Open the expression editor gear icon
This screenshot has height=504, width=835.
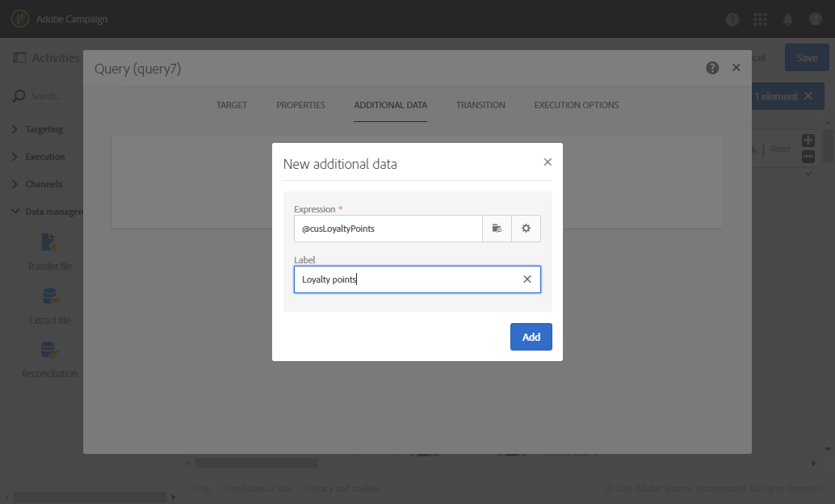pos(527,229)
